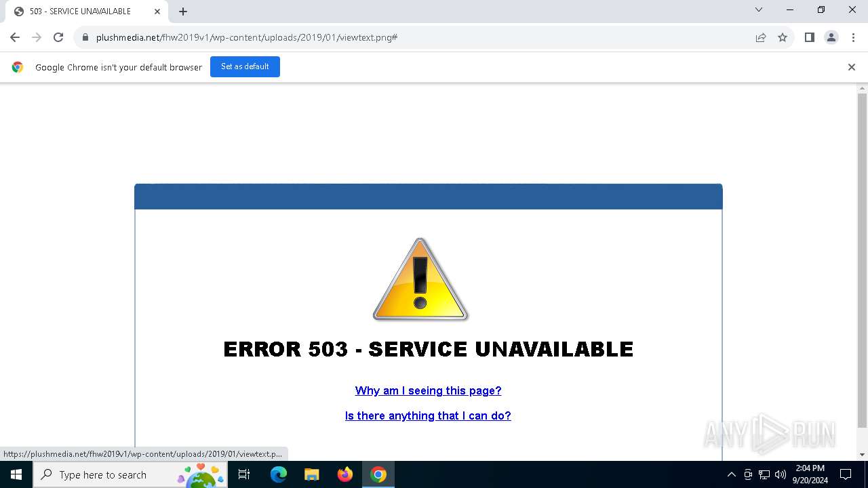Image resolution: width=868 pixels, height=488 pixels.
Task: Click the page vertical scrollbar
Action: [x=863, y=260]
